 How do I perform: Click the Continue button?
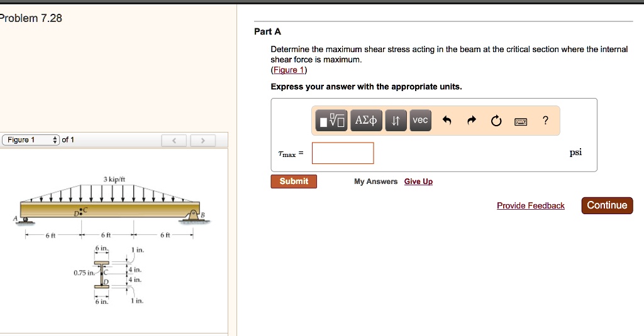coord(607,205)
